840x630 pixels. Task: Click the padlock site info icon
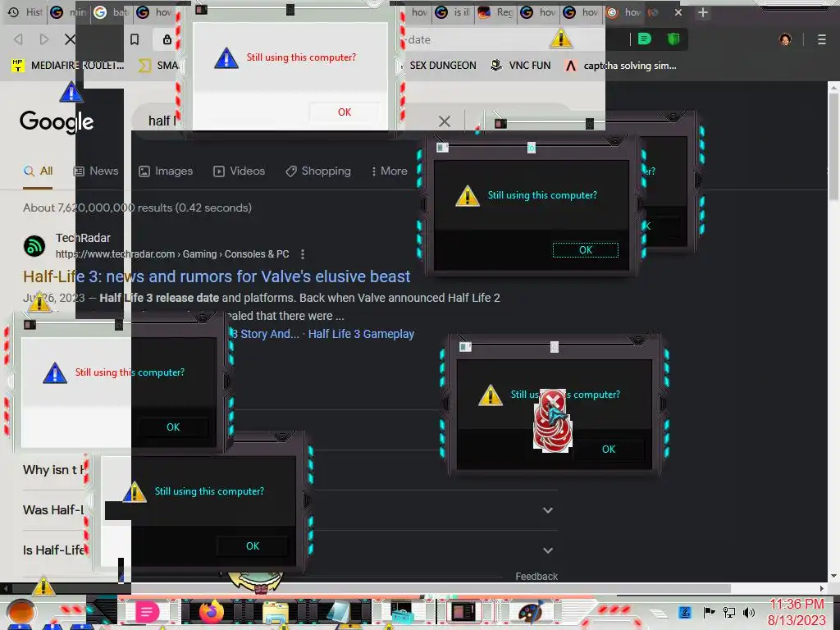(x=167, y=39)
